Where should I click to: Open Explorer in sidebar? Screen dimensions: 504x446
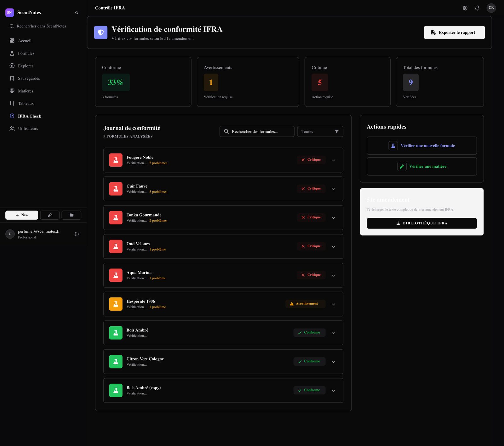(x=43, y=66)
